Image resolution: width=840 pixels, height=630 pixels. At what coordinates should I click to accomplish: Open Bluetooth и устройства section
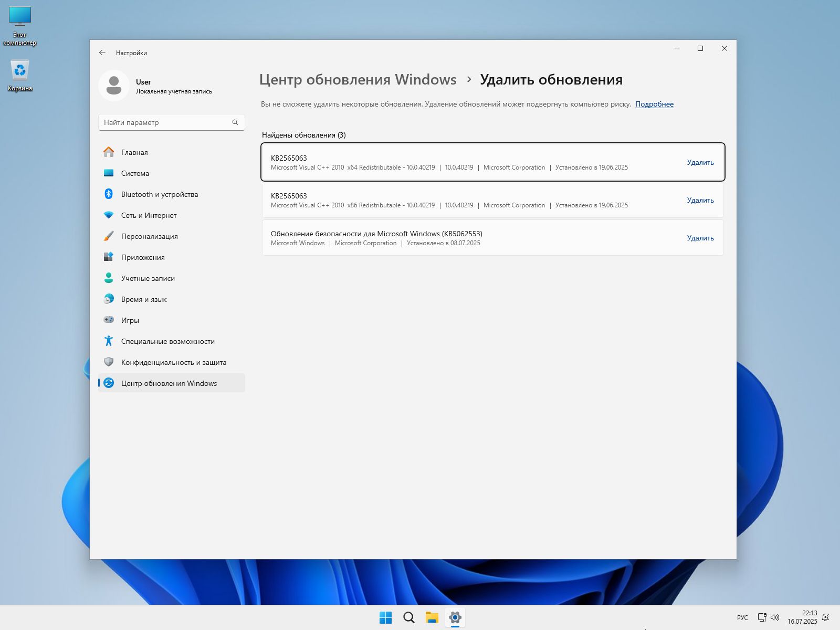point(172,194)
